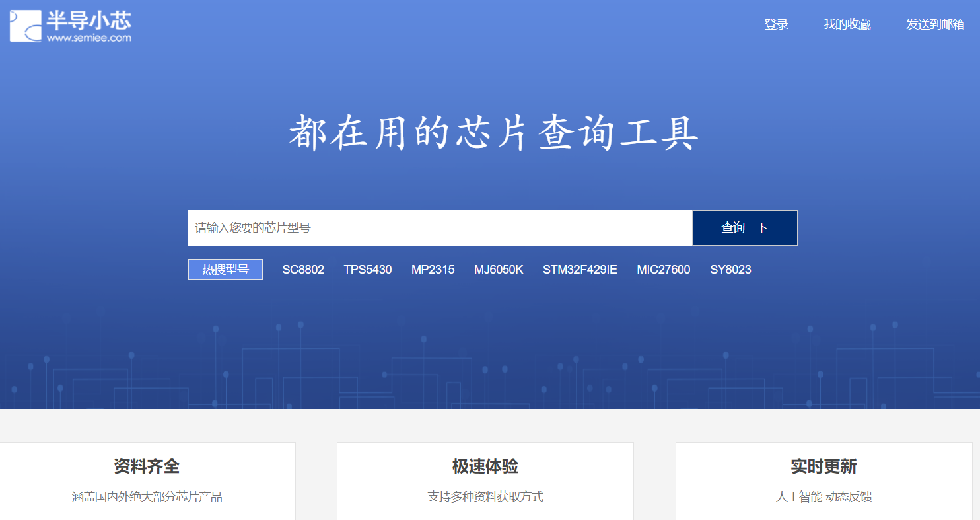This screenshot has height=520, width=980.
Task: Click the 极速体验 feature card
Action: tap(485, 466)
